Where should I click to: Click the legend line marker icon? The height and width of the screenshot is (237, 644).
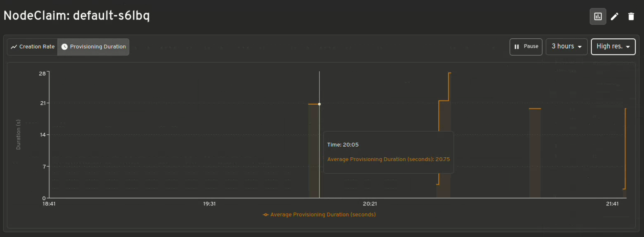266,215
